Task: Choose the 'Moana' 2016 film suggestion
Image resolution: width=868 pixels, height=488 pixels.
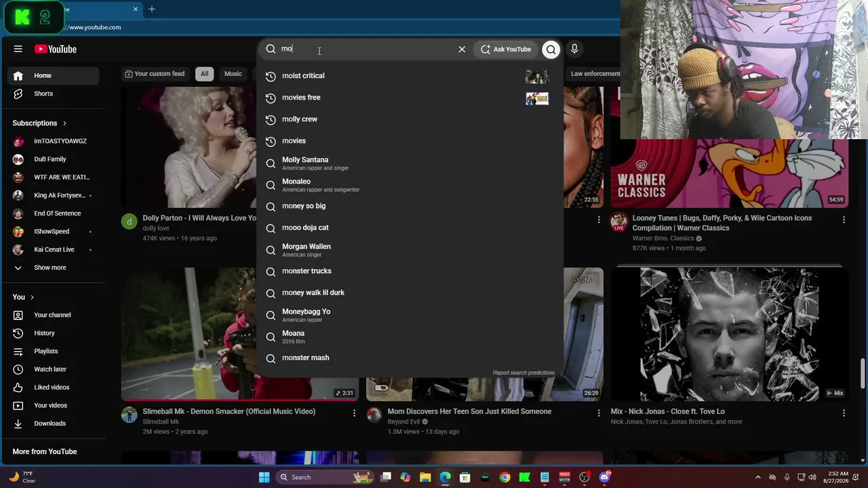Action: 410,337
